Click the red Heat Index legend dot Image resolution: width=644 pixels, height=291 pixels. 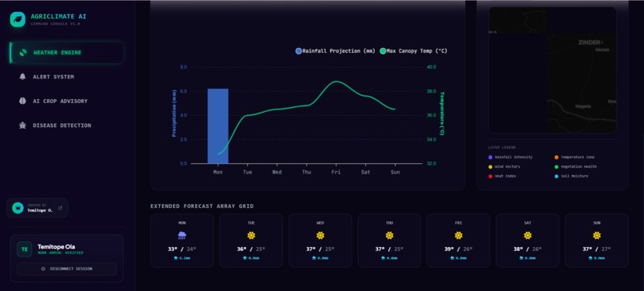pyautogui.click(x=491, y=176)
